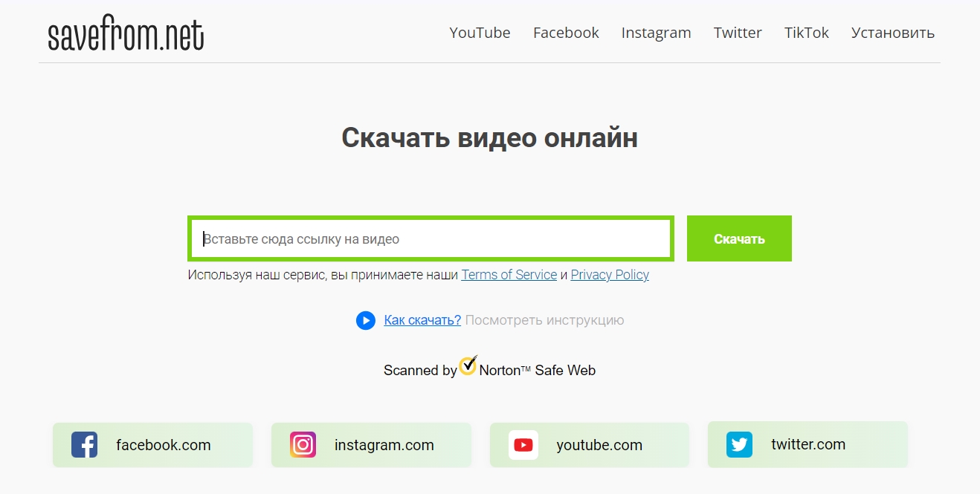Click the YouTube play logo icon

tap(523, 445)
